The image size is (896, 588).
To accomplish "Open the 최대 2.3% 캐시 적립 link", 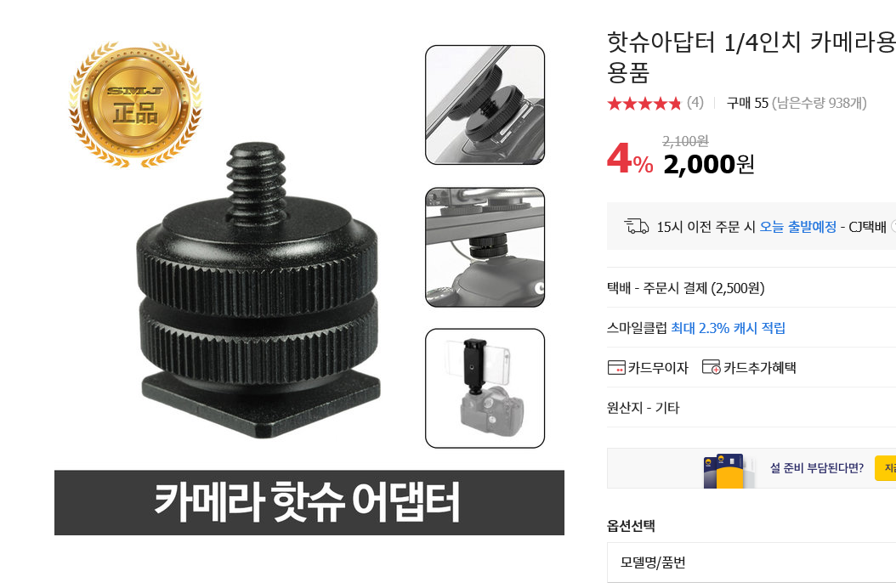I will pos(728,328).
